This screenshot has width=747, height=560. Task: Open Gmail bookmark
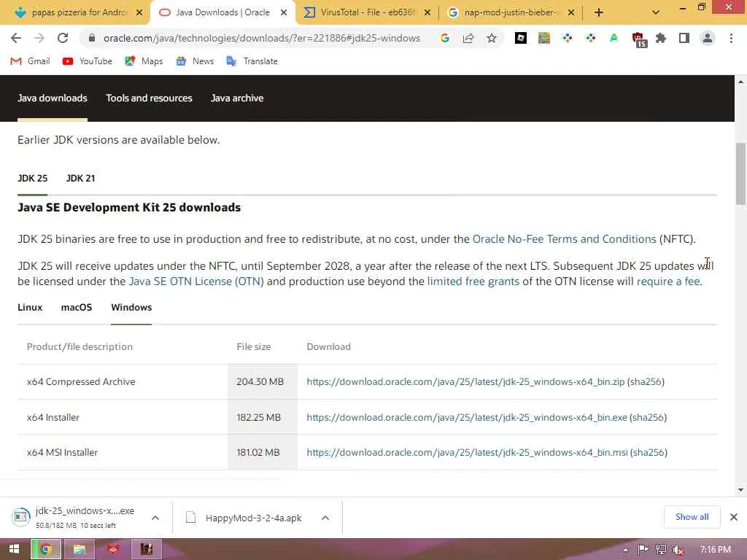coord(30,61)
